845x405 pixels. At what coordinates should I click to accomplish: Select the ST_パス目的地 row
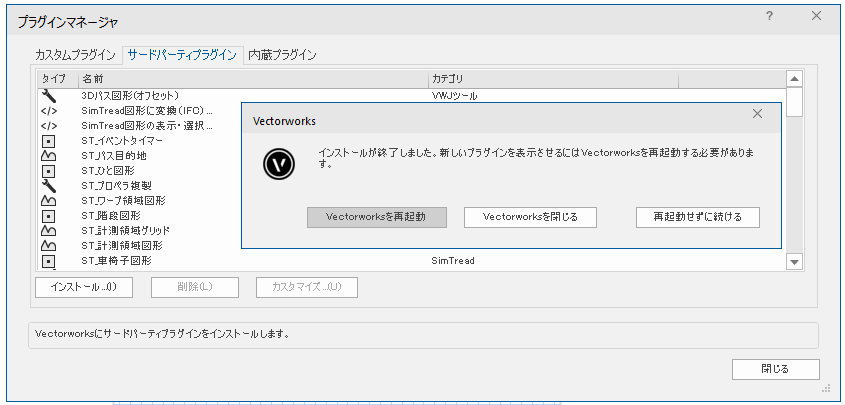coord(139,156)
